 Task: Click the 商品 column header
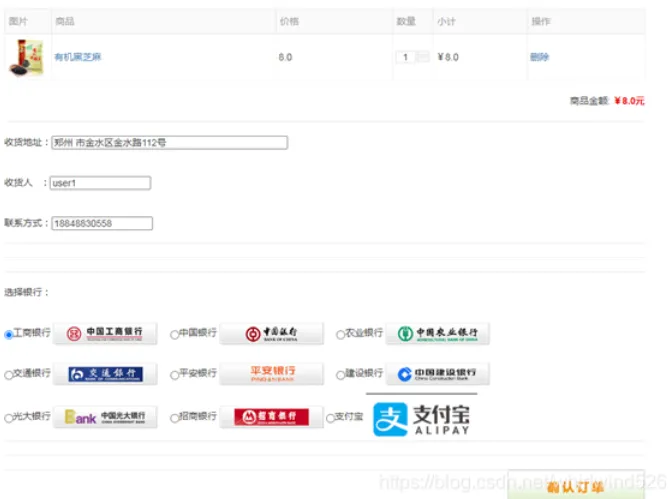[65, 21]
